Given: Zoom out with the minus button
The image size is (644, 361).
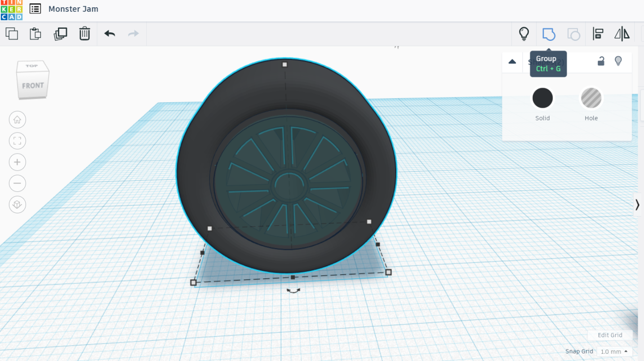Looking at the screenshot, I should pos(18,183).
